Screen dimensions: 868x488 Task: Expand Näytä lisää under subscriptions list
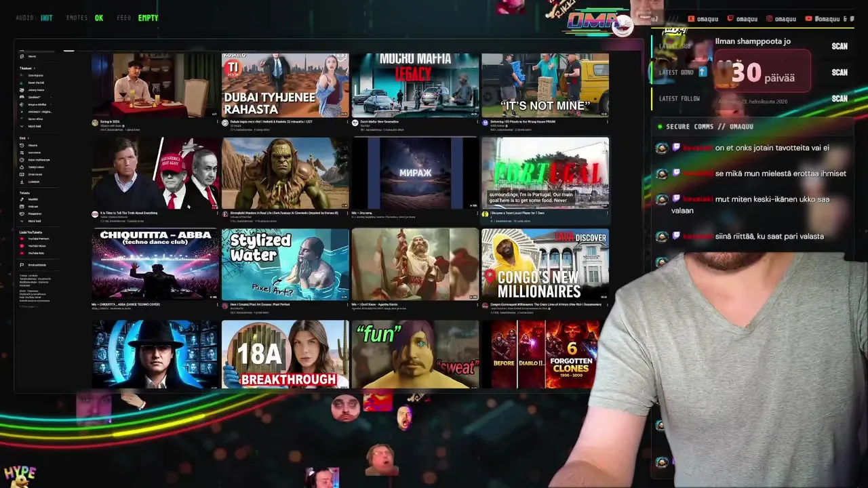pyautogui.click(x=31, y=126)
